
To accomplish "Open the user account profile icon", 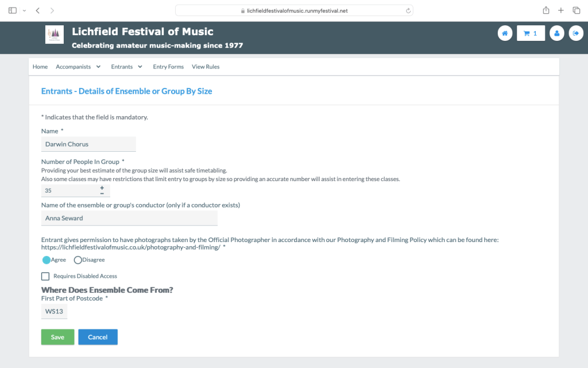I will pos(556,33).
